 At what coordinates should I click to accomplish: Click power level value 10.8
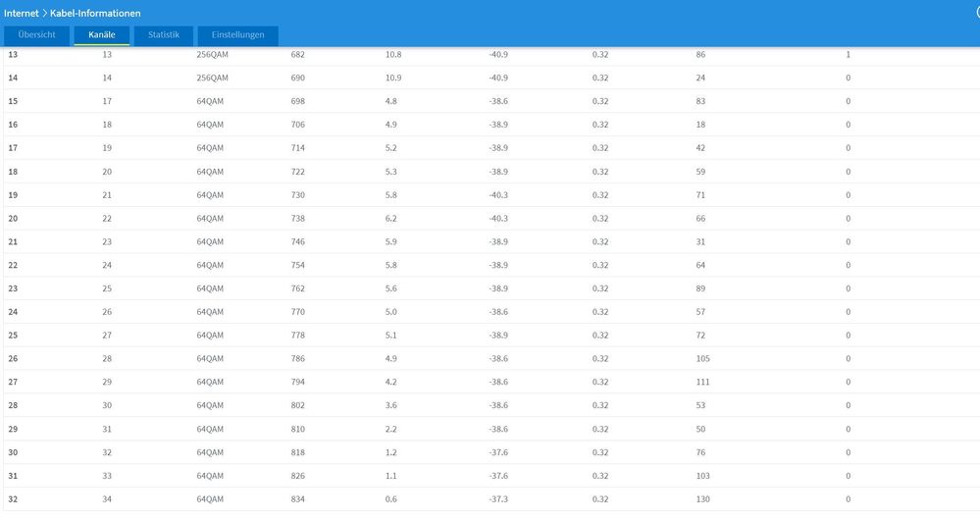(x=393, y=54)
